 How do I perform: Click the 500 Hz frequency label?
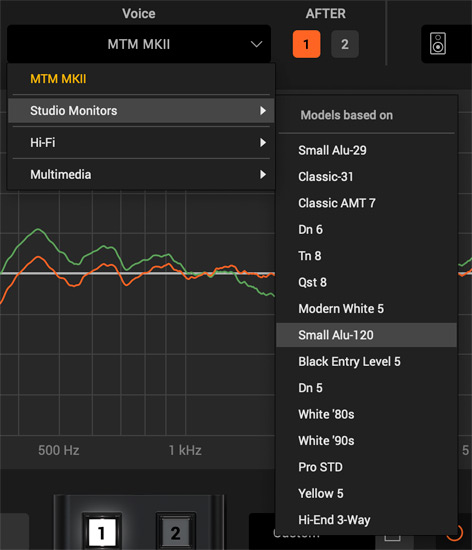59,450
